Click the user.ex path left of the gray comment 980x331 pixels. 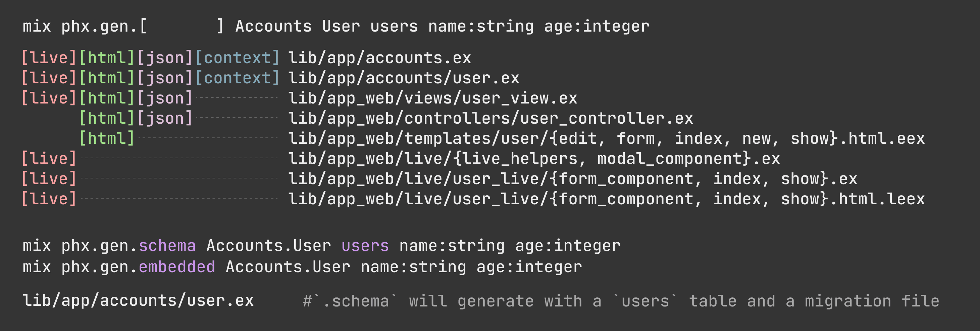click(138, 300)
